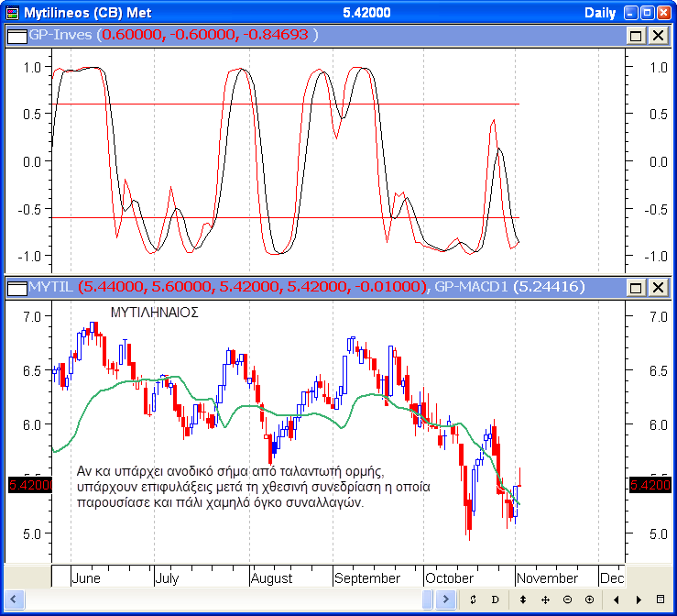Click the 'D' daily periodicity button
The image size is (677, 616).
[495, 599]
